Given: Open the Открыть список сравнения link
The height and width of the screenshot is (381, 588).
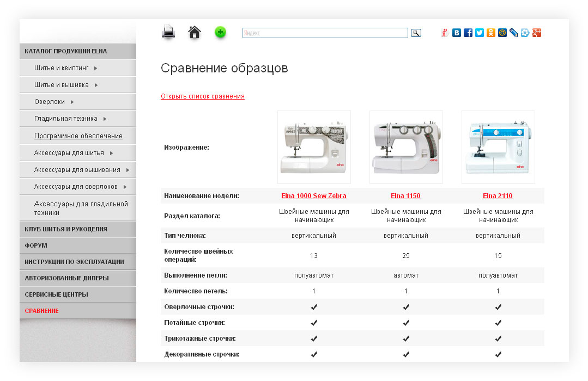Looking at the screenshot, I should click(x=202, y=96).
